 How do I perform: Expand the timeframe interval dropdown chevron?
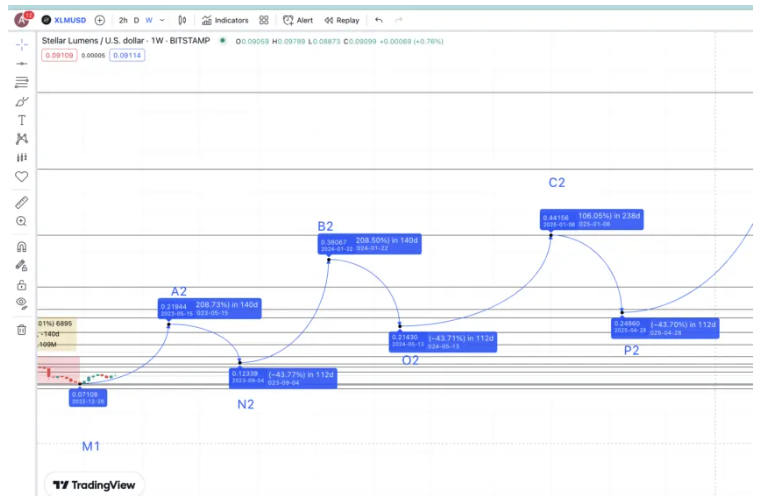point(162,20)
